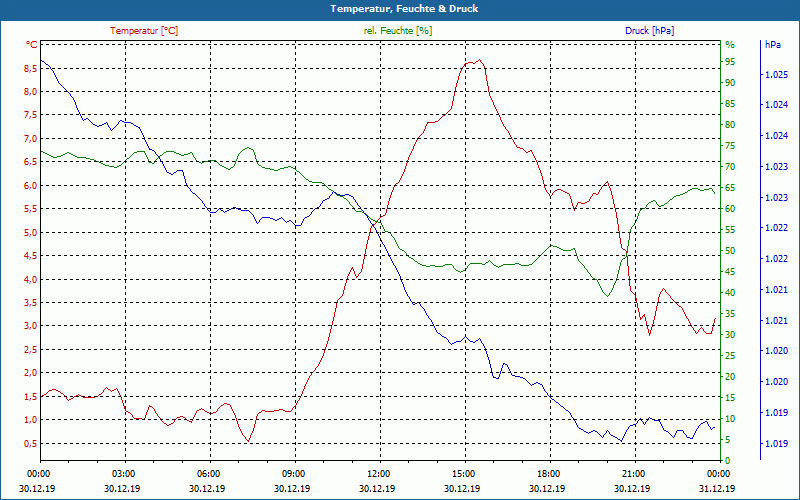Click the 60 humidity axis tick label
800x500 pixels.
[730, 209]
